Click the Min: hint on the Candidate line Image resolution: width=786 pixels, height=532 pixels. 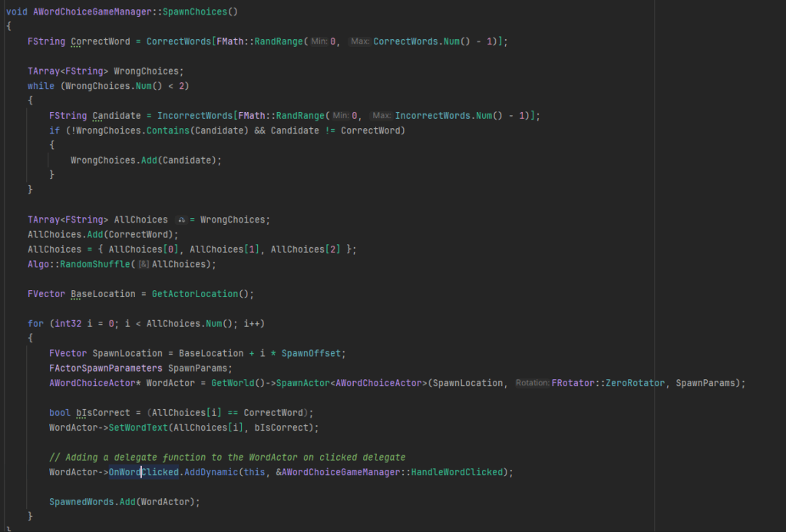coord(341,116)
